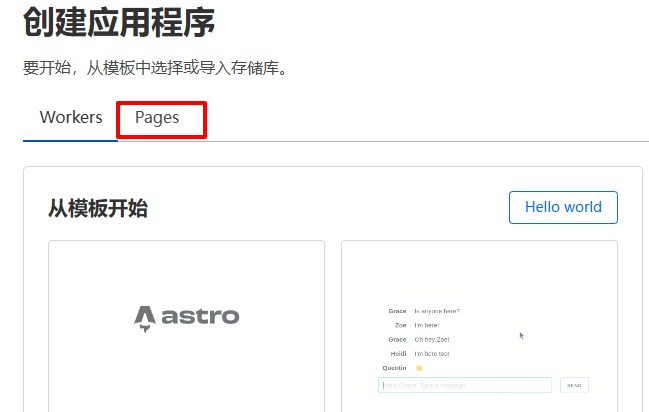Screen dimensions: 649x412
Task: Click the Send button in chat preview
Action: coord(574,385)
